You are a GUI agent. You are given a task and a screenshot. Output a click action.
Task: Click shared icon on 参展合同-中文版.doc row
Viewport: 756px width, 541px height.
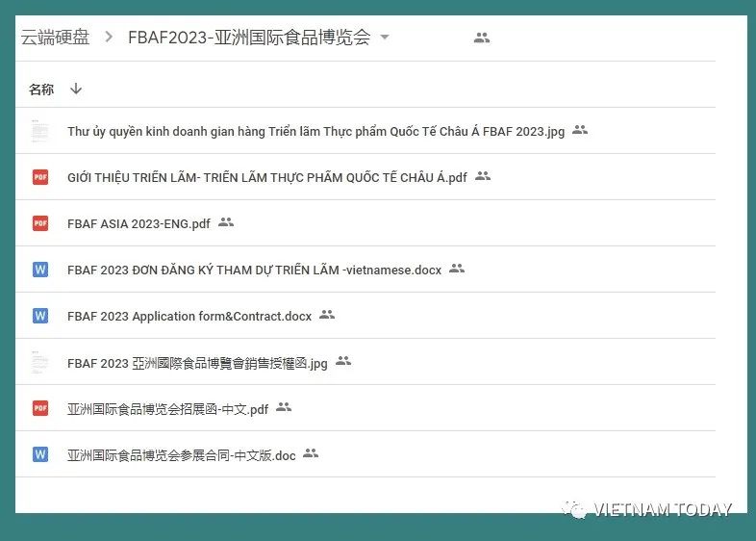coord(311,453)
